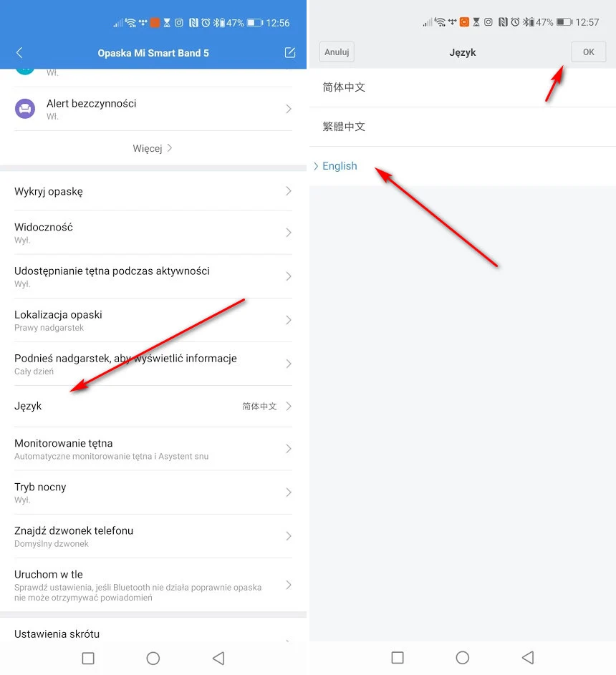This screenshot has width=616, height=675.
Task: Confirm the language with OK button
Action: 589,52
